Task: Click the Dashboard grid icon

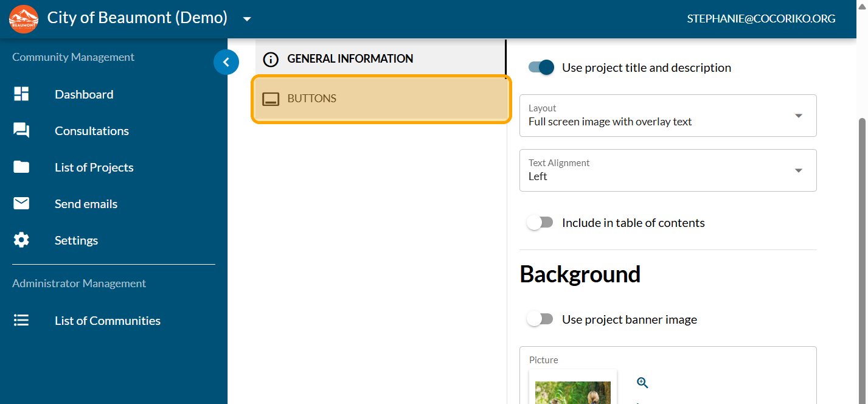Action: (x=21, y=94)
